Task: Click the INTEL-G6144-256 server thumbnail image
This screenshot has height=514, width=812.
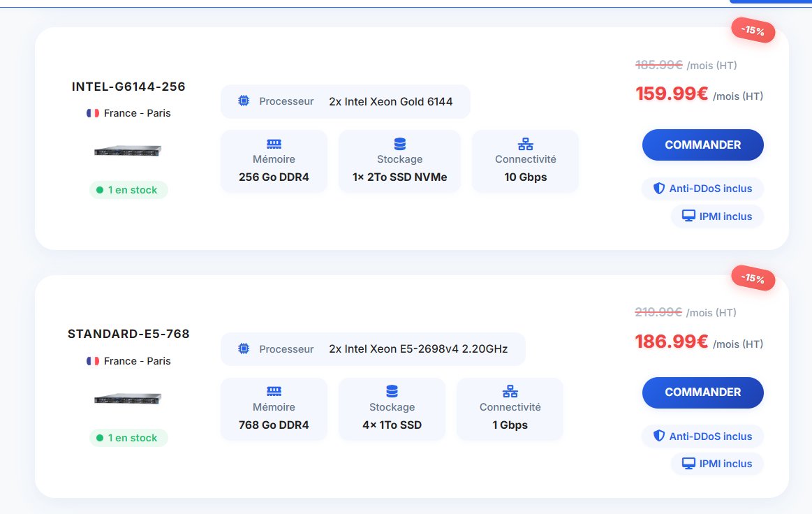Action: [128, 150]
